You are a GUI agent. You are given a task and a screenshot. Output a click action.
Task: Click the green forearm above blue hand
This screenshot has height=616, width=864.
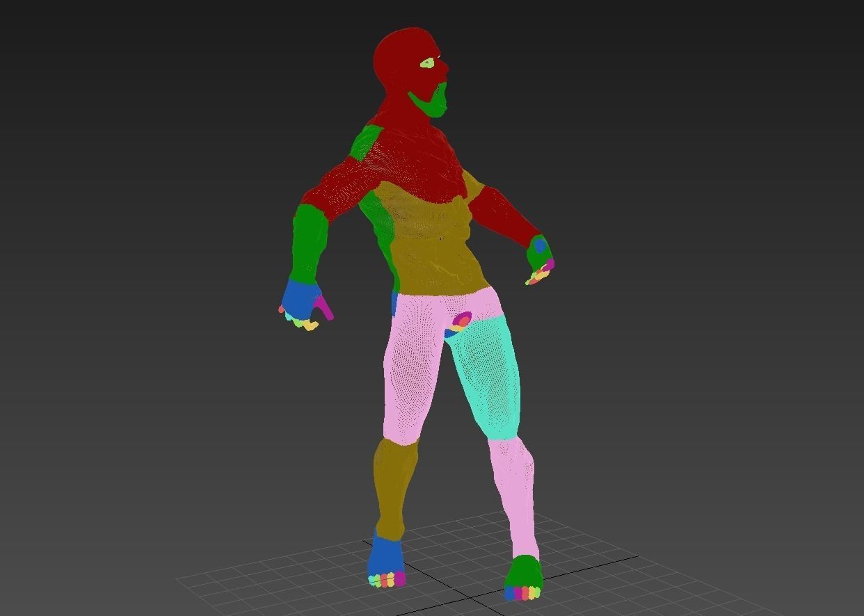pyautogui.click(x=308, y=243)
